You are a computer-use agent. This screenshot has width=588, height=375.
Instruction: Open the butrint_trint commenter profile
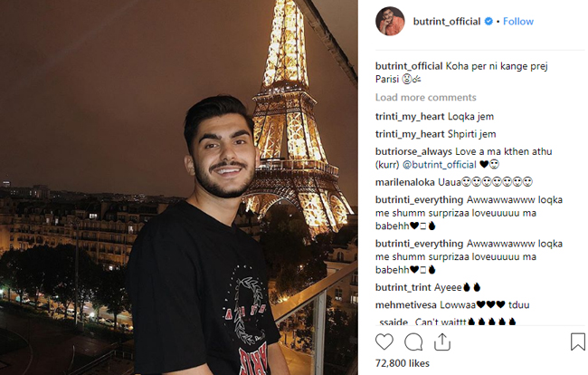[x=403, y=287]
